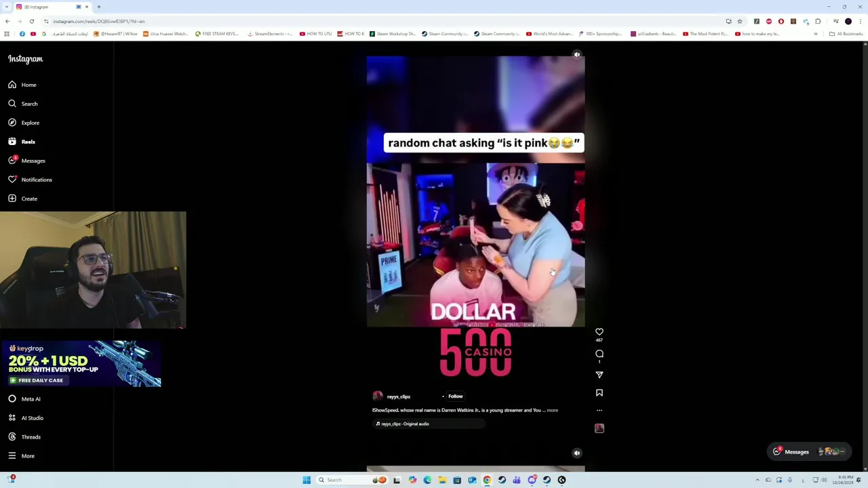Click the address bar URL
The image size is (868, 488).
pos(98,21)
